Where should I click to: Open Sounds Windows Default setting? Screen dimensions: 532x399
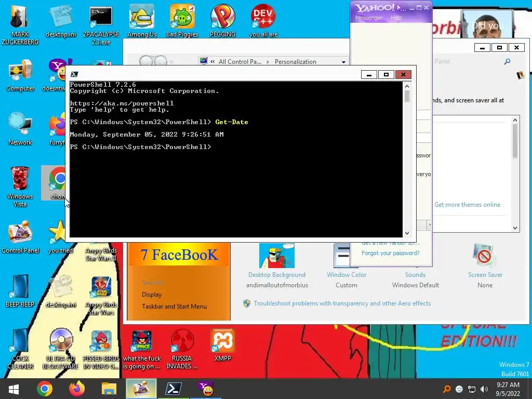(x=415, y=280)
